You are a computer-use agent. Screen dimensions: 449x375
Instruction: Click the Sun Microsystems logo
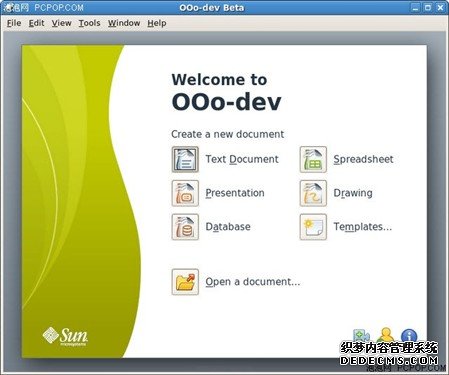pos(65,336)
